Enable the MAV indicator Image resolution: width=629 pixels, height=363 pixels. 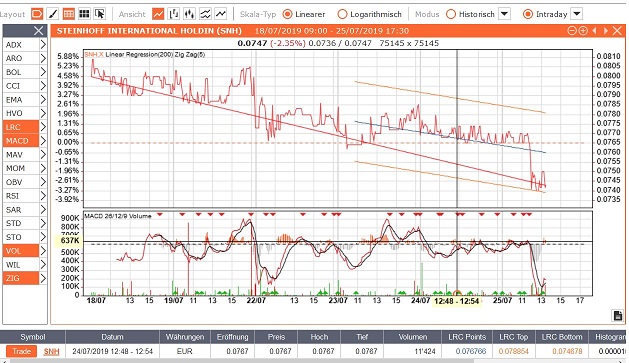[21, 155]
